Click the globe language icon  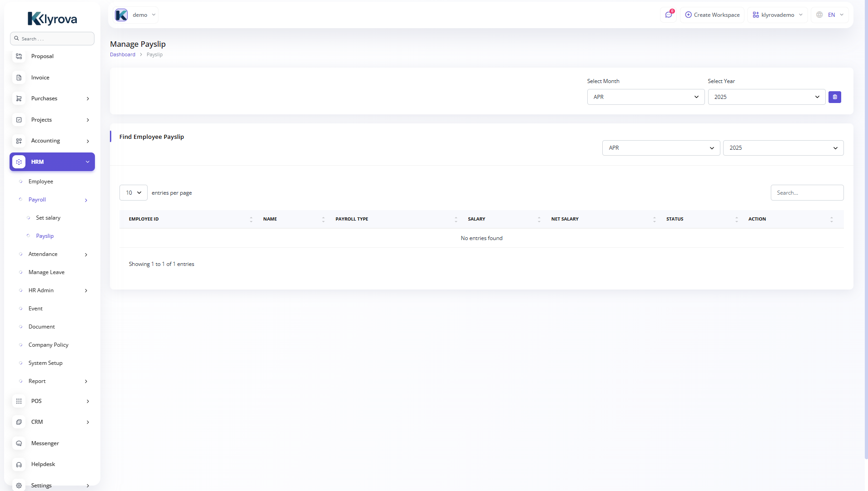tap(819, 15)
